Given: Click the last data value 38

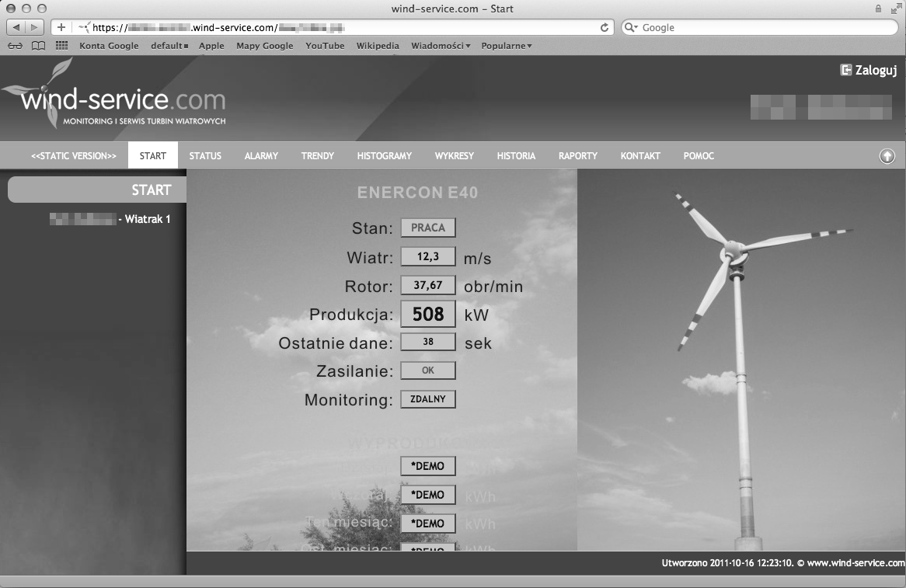Looking at the screenshot, I should pyautogui.click(x=428, y=342).
